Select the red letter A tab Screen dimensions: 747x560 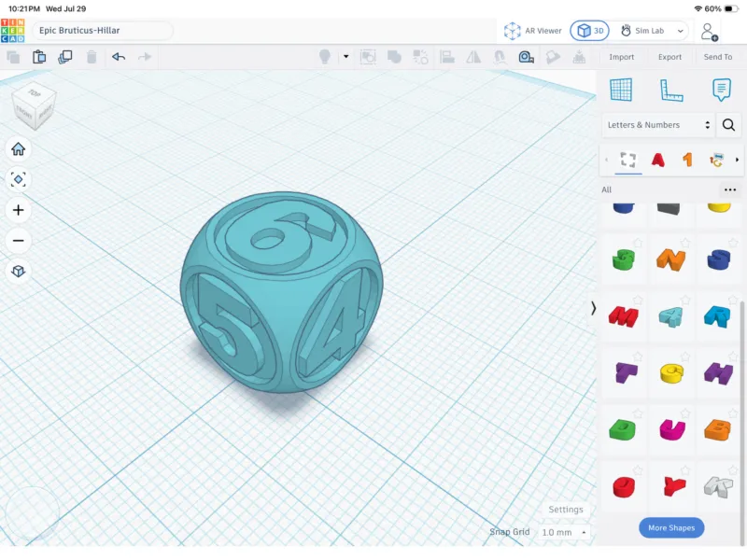coord(658,160)
